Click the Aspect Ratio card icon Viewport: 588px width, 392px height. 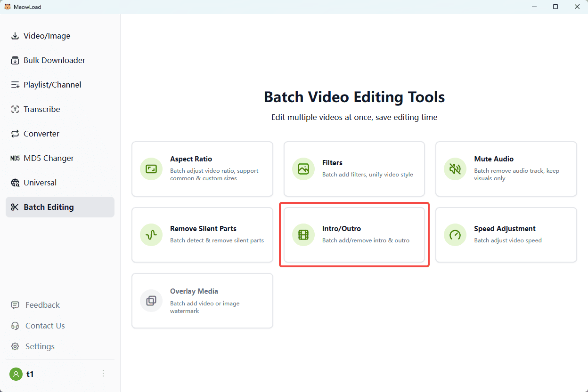(x=151, y=169)
